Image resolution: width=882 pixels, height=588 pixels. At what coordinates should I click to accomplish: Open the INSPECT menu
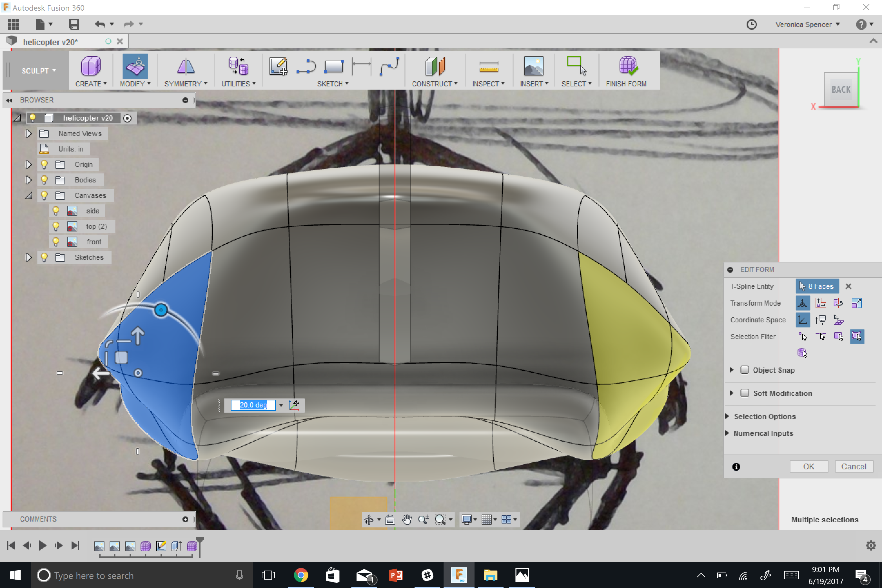pos(489,83)
